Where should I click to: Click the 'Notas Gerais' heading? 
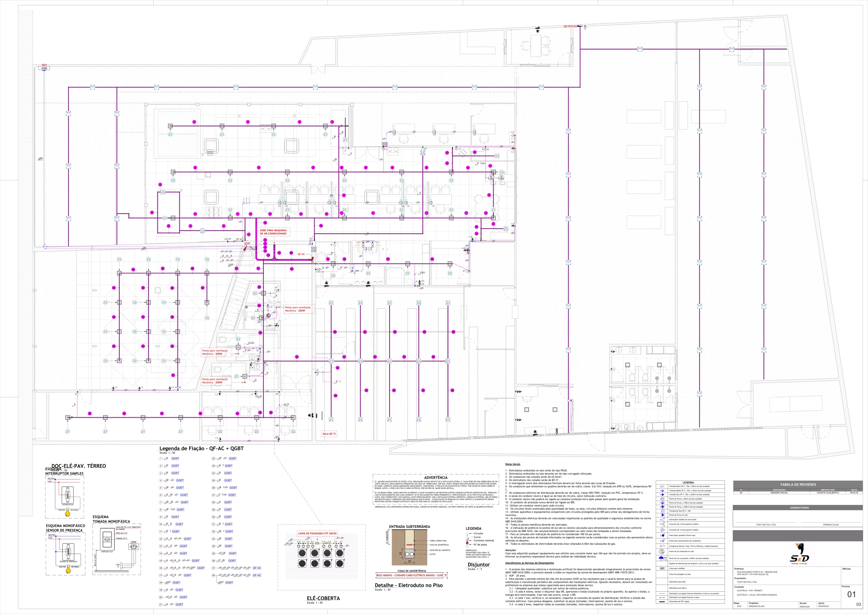513,464
